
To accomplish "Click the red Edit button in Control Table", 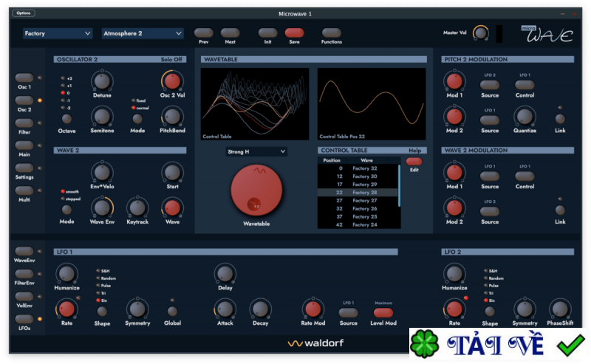I will 414,161.
